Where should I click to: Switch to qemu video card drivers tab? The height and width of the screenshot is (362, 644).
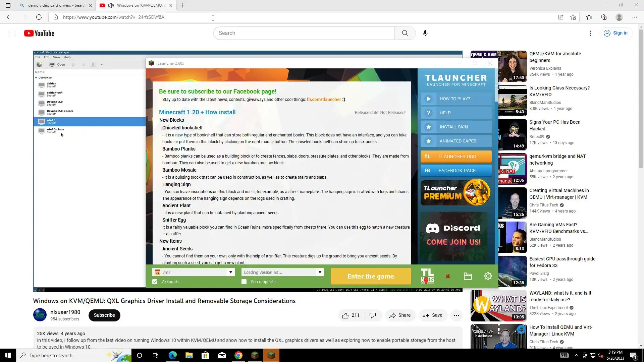pos(56,5)
